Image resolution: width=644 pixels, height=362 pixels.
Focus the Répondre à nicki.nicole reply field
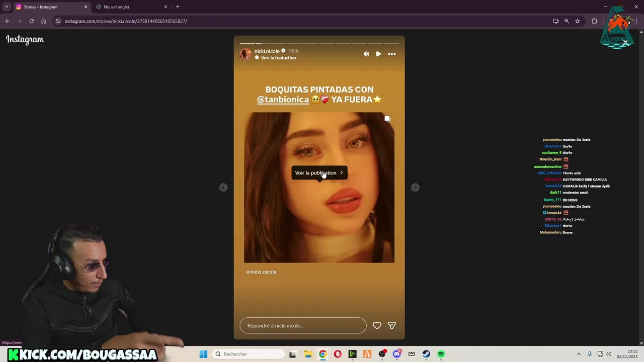[x=303, y=325]
